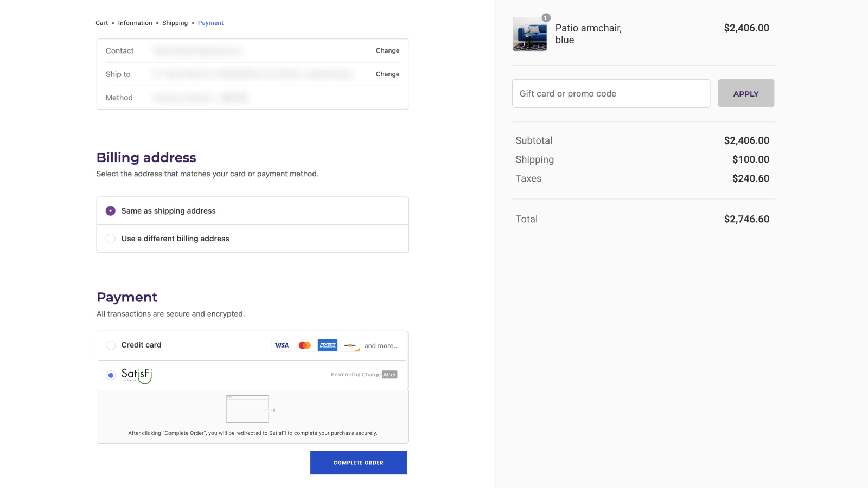Click the Visa card icon

pos(282,345)
